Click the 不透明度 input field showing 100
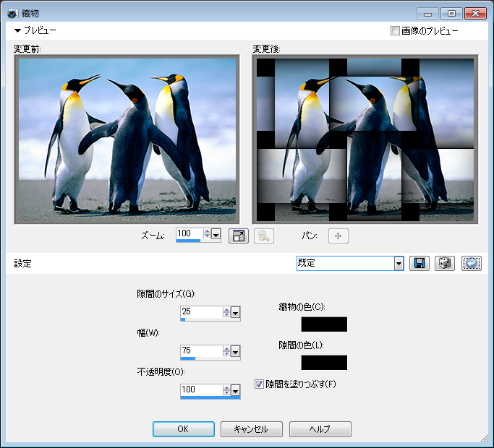 pos(202,389)
